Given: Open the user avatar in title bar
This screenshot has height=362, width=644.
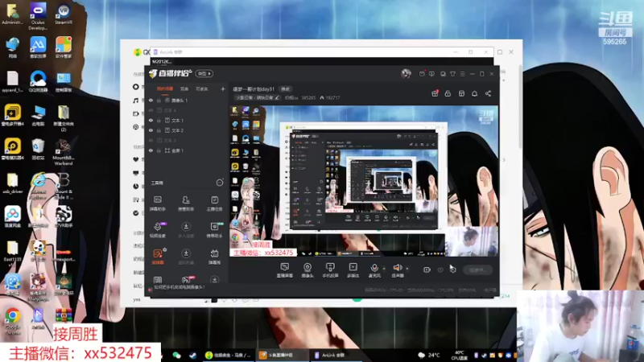Looking at the screenshot, I should 407,74.
